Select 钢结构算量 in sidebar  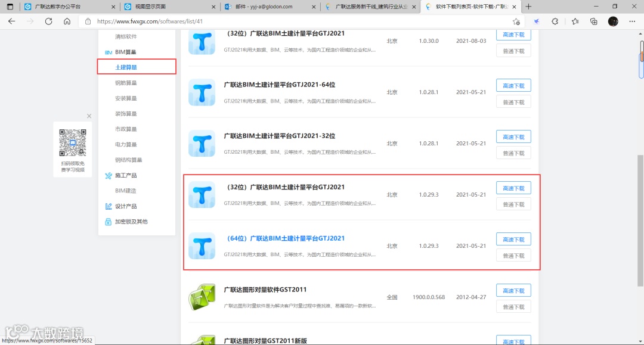[x=129, y=160]
